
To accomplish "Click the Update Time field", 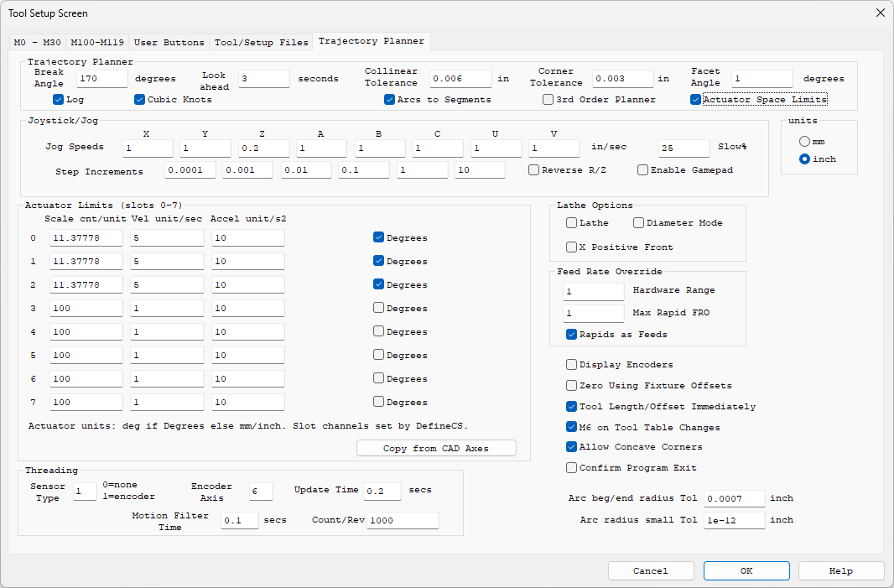I will click(382, 491).
